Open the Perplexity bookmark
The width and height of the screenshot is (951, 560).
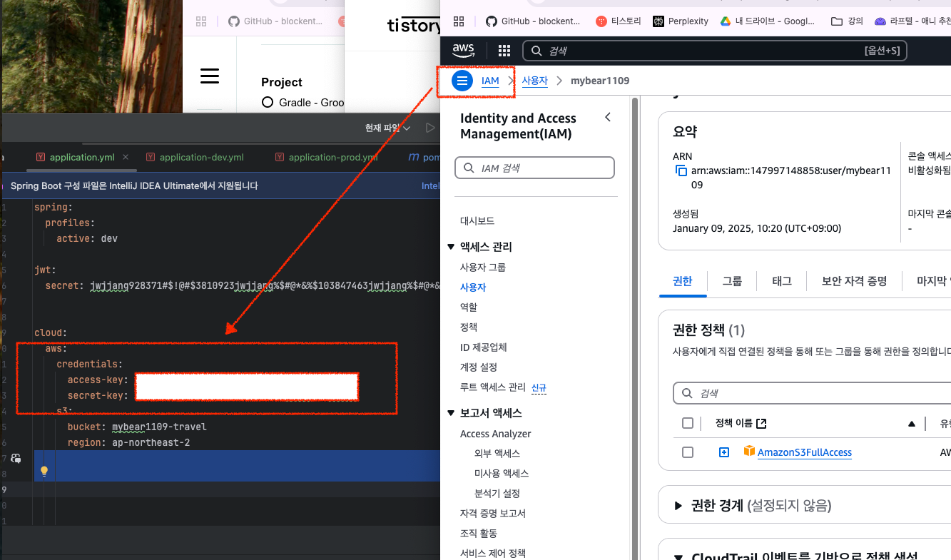click(x=681, y=21)
